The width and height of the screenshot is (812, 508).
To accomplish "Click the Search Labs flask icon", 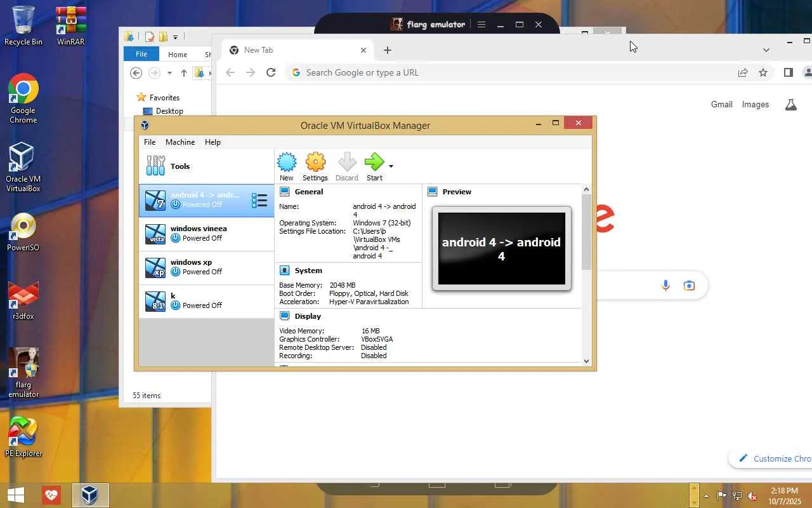I will (x=790, y=105).
